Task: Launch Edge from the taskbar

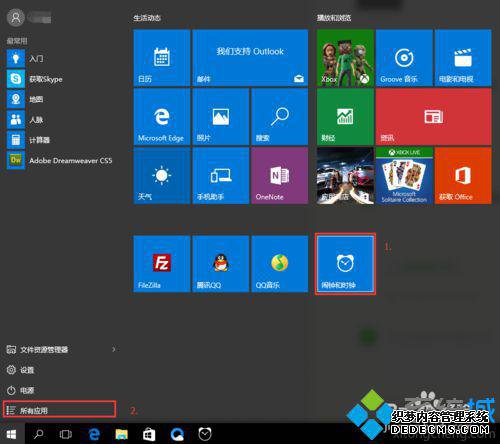Action: [x=95, y=434]
